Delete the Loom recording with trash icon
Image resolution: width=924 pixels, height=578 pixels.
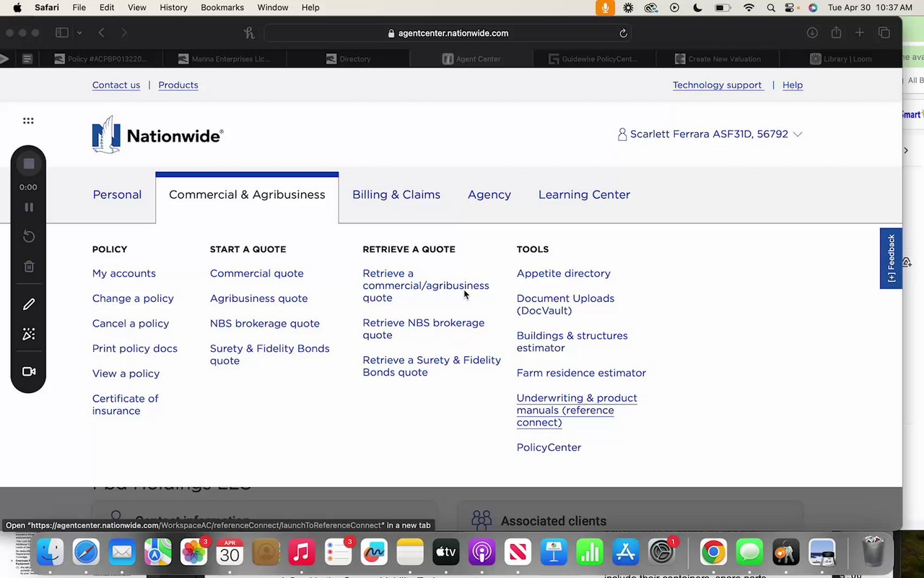[x=29, y=267]
